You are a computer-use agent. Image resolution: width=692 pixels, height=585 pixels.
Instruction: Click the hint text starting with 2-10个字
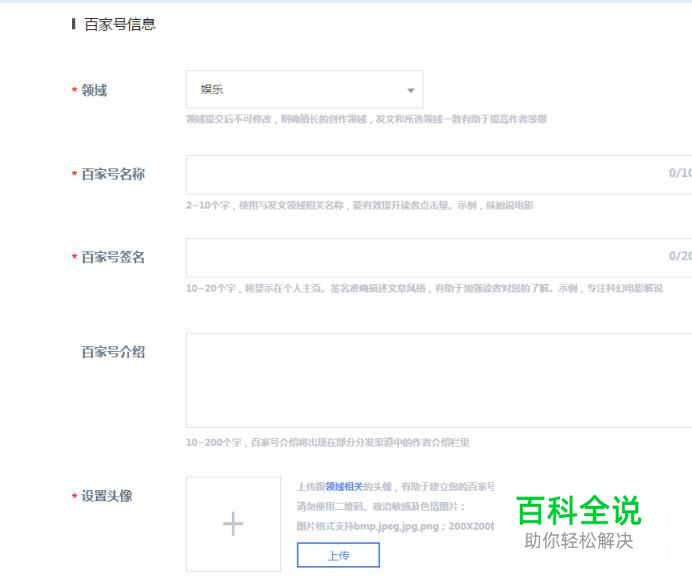pyautogui.click(x=360, y=205)
